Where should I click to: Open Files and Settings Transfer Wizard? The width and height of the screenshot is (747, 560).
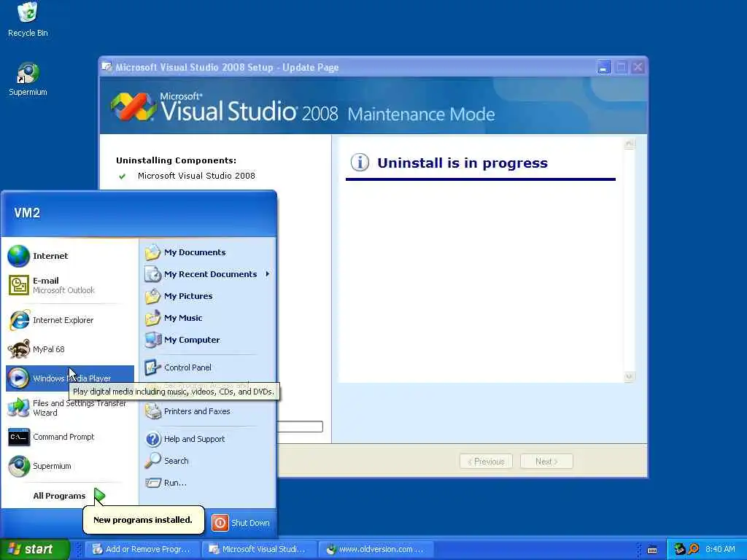point(69,408)
